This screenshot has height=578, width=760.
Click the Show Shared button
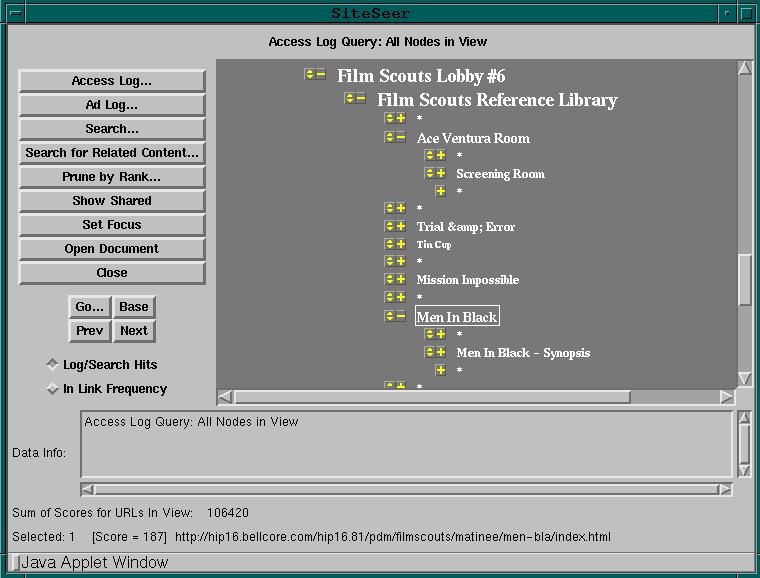click(x=112, y=201)
